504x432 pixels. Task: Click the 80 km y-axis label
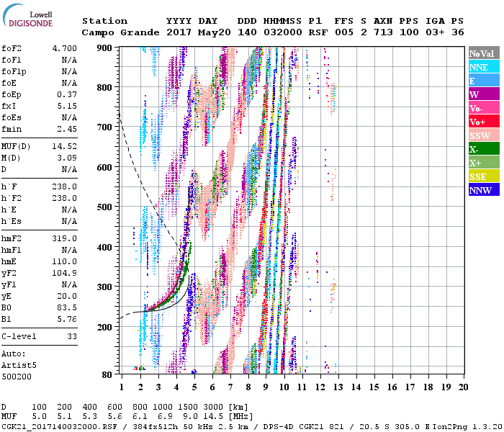pos(107,375)
